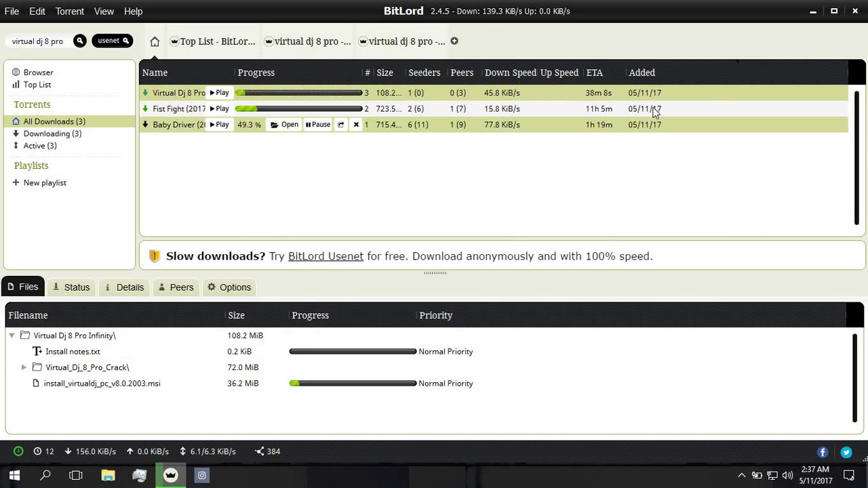Click DHT nodes 384 indicator
Viewport: 868px width, 488px height.
pyautogui.click(x=268, y=451)
